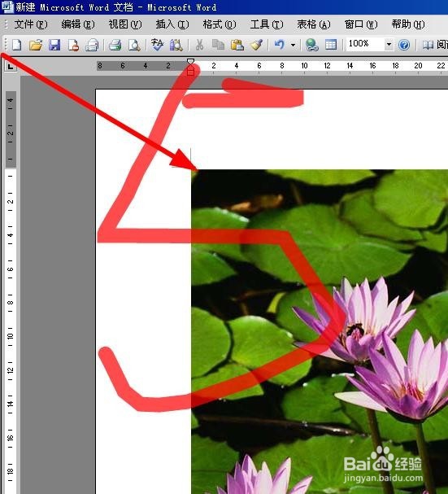Open Print Preview magnifier icon
Viewport: 448px width, 494px height.
pyautogui.click(x=134, y=45)
